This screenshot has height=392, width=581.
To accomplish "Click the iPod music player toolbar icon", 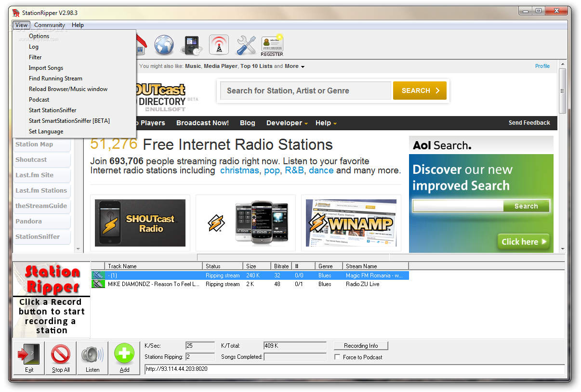I will [x=191, y=45].
